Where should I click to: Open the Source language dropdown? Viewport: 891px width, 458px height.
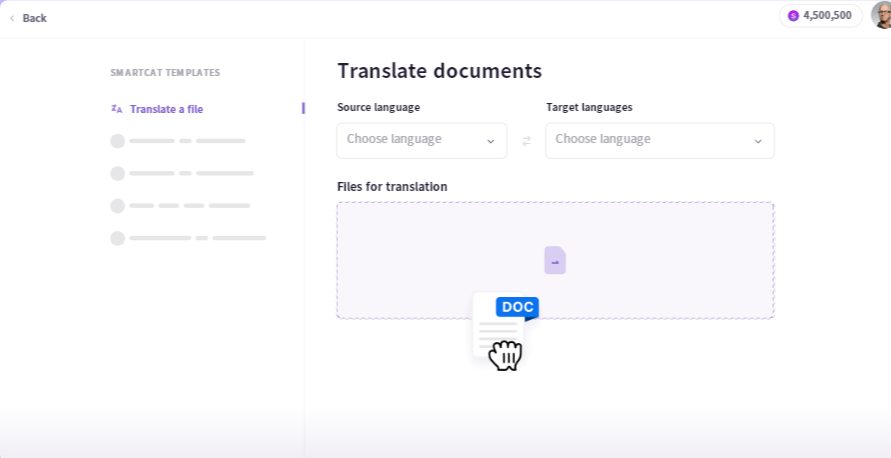click(x=410, y=140)
